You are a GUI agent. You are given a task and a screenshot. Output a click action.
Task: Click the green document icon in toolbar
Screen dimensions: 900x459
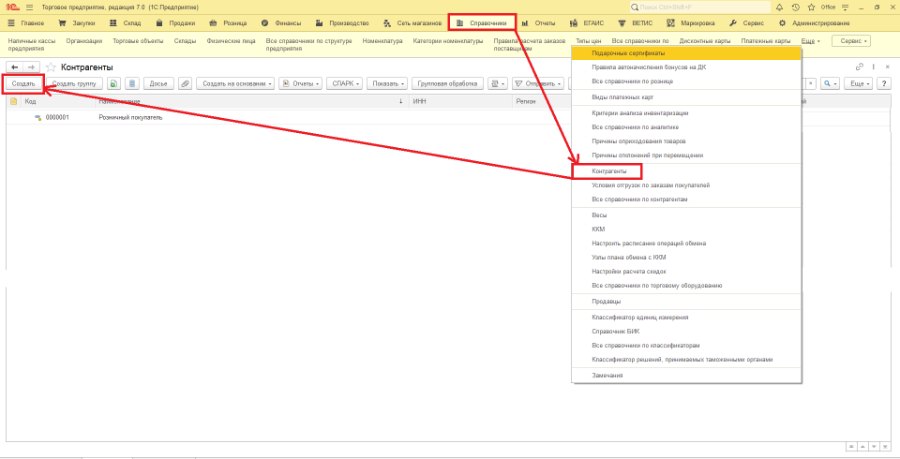click(x=114, y=84)
